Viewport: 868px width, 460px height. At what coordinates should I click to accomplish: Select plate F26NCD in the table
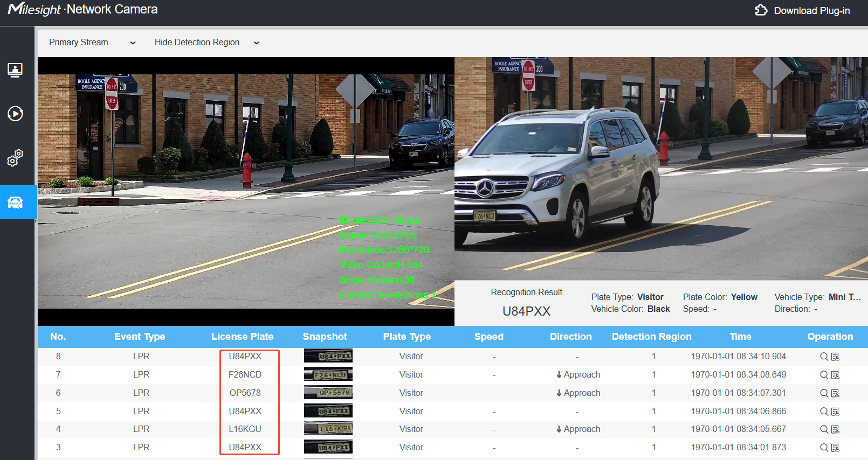coord(245,375)
